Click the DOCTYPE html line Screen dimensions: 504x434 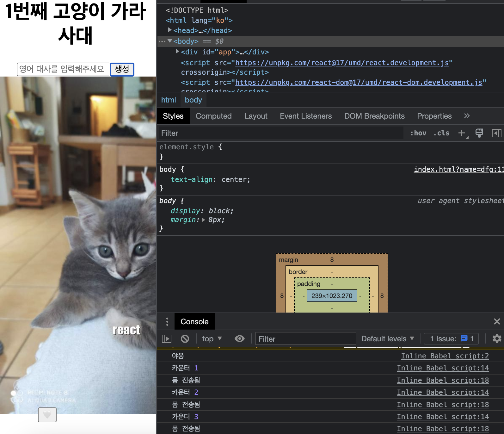click(x=197, y=10)
